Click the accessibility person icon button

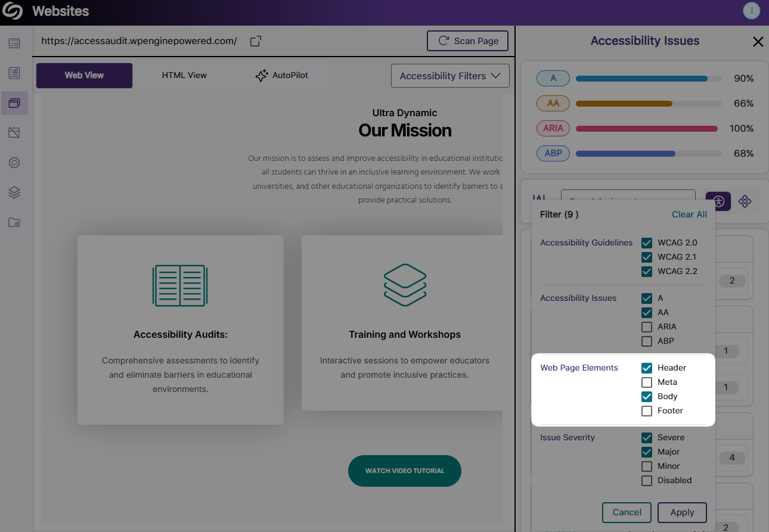coord(718,201)
